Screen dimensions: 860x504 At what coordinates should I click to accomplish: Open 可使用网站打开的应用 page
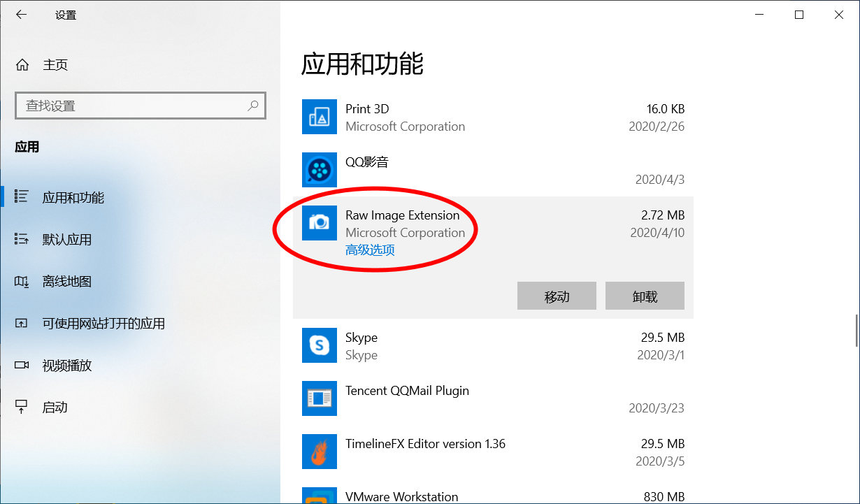[140, 323]
